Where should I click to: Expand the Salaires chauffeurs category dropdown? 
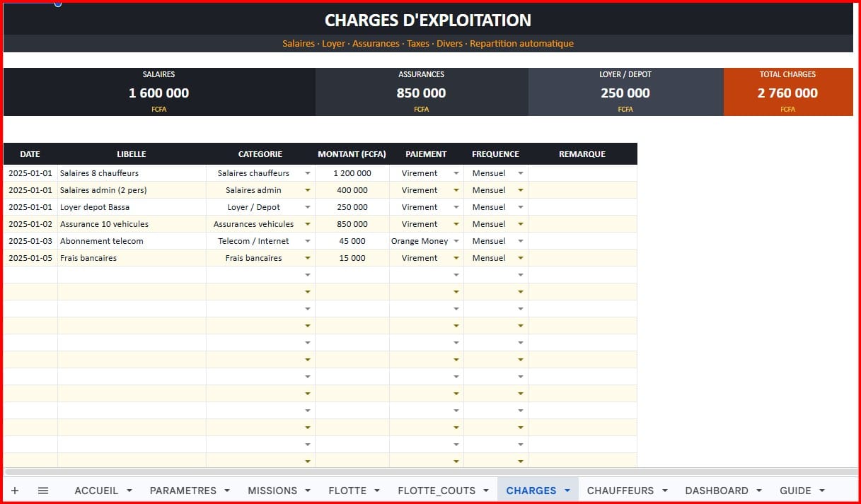[x=308, y=173]
